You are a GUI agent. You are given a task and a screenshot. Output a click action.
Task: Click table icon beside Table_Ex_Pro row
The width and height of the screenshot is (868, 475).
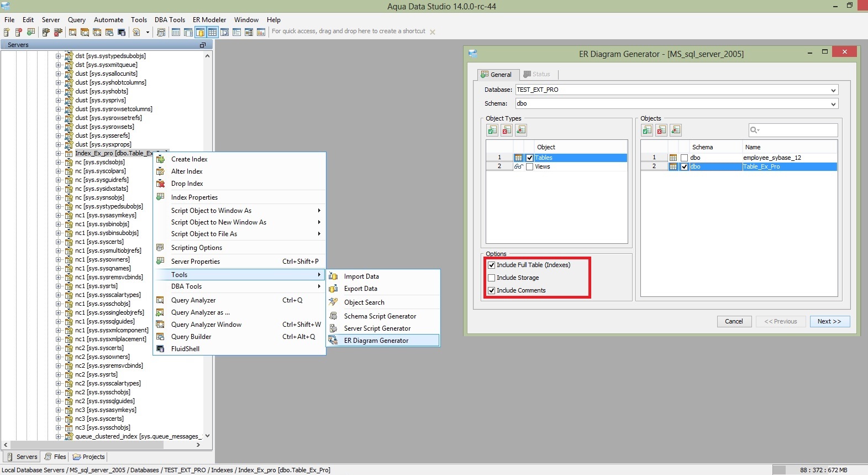pyautogui.click(x=673, y=166)
